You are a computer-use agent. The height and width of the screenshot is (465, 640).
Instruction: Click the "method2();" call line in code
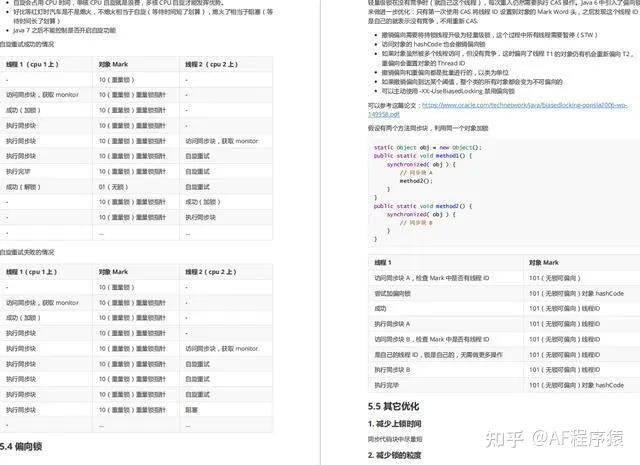(x=416, y=181)
